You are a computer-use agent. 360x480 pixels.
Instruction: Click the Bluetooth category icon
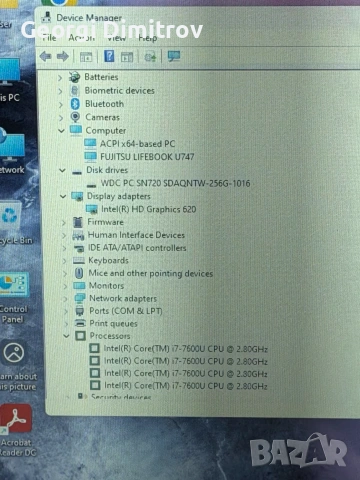coord(75,104)
